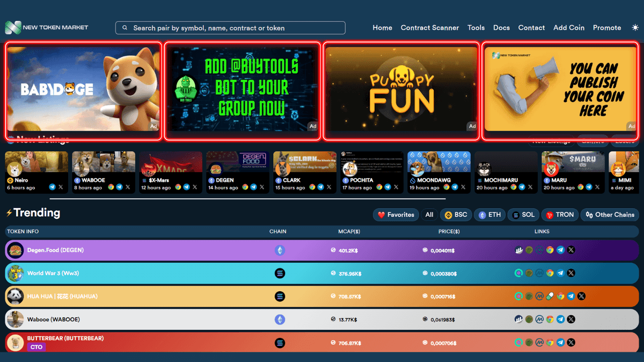The height and width of the screenshot is (362, 644).
Task: Open Telegram icon on MARU listing card
Action: (589, 187)
